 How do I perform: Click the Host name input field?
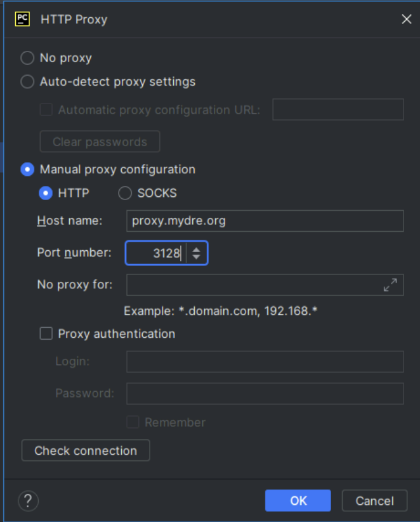coord(265,221)
